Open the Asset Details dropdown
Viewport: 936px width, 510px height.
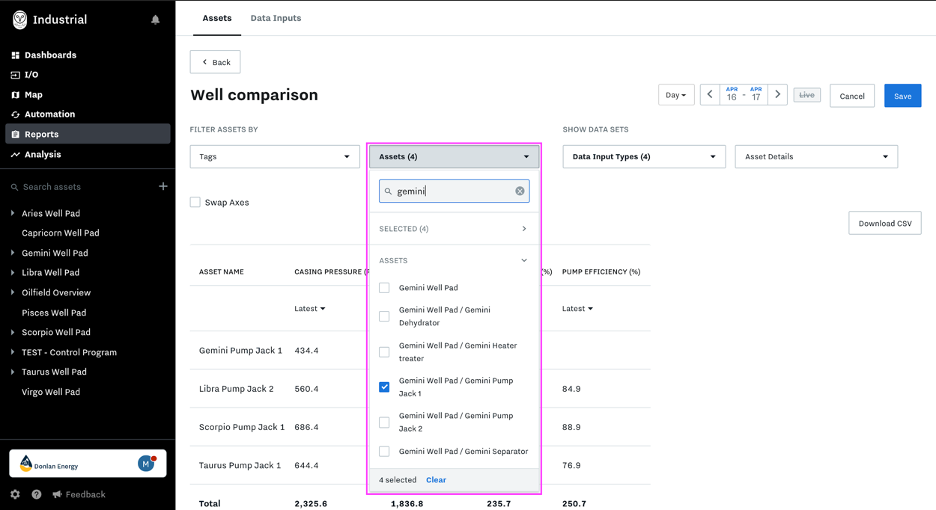[x=816, y=156]
